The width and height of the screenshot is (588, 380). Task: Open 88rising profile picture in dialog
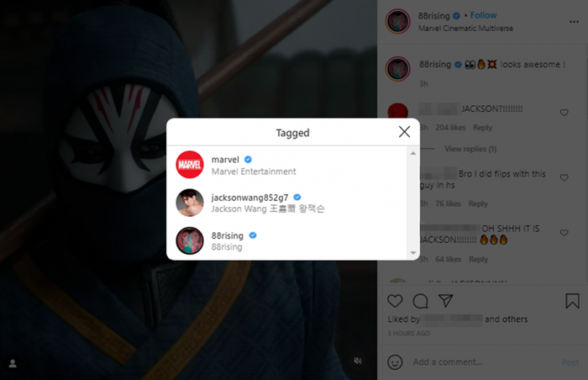coord(190,240)
